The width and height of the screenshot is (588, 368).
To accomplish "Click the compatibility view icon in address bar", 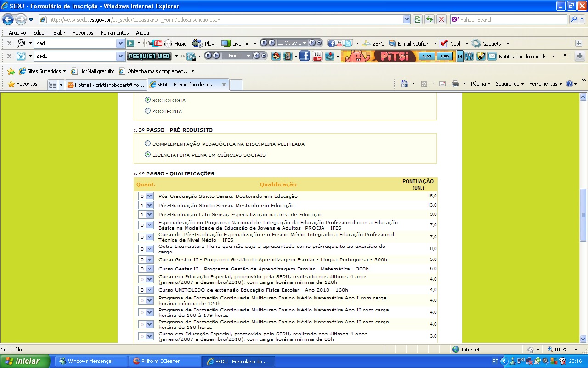I will tap(418, 19).
